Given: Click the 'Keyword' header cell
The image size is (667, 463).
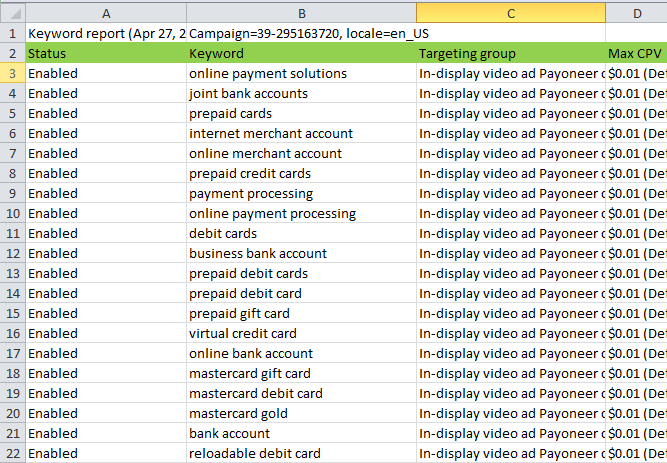Looking at the screenshot, I should click(301, 53).
